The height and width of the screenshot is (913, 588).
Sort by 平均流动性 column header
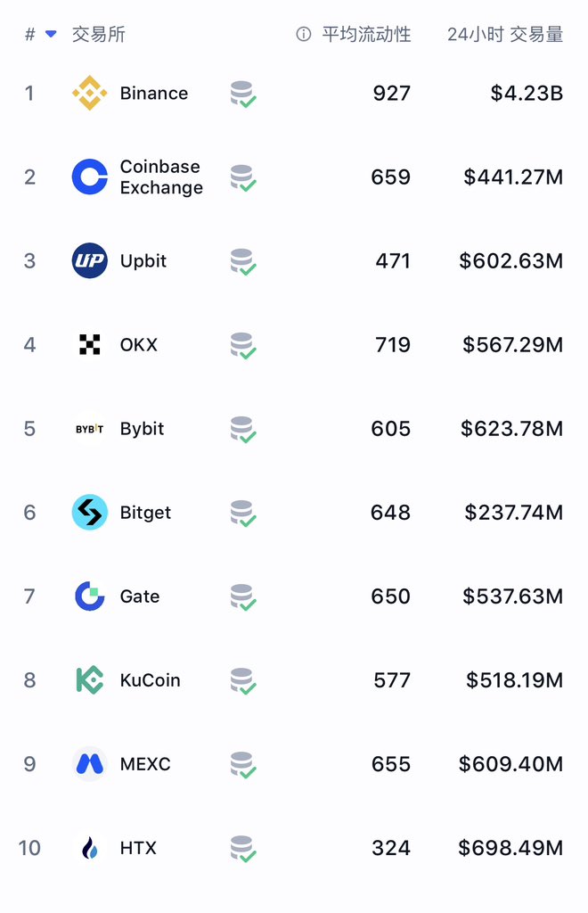click(366, 35)
